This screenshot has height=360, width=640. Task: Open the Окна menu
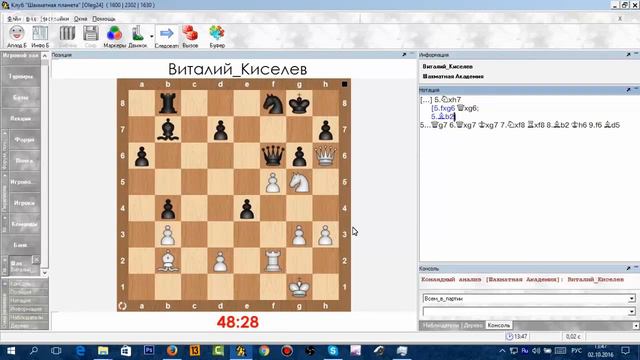pos(80,19)
